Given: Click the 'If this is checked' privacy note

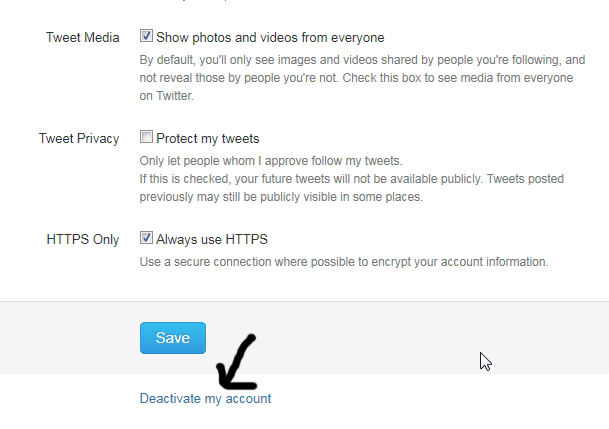Looking at the screenshot, I should point(351,179).
